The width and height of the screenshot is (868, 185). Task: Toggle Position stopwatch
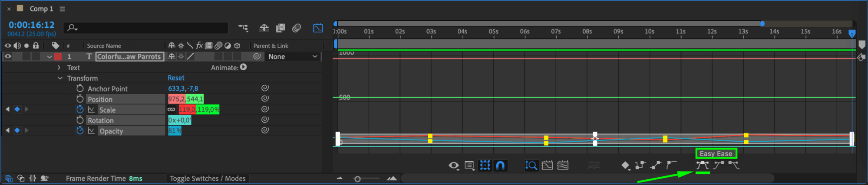tap(80, 99)
